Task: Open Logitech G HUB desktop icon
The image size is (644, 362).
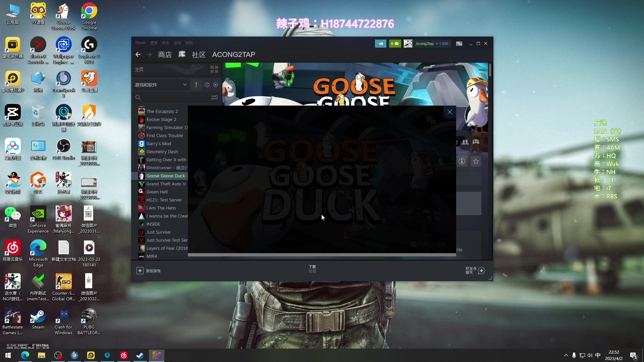Action: [x=89, y=50]
